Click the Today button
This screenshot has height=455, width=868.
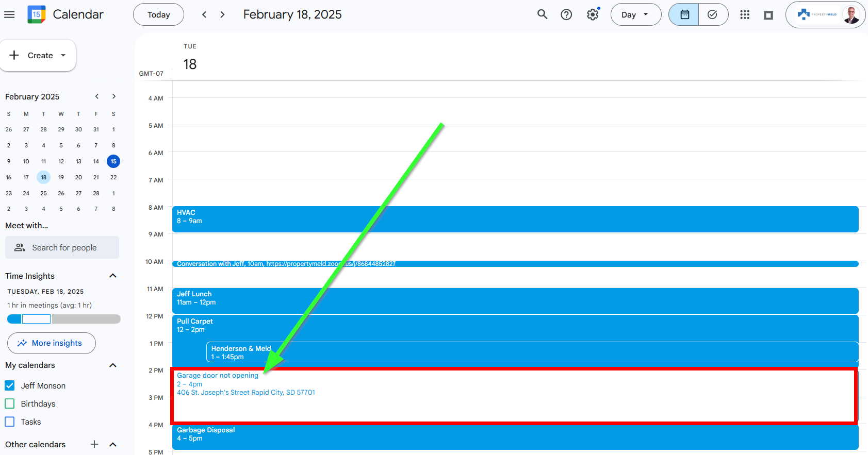tap(158, 14)
